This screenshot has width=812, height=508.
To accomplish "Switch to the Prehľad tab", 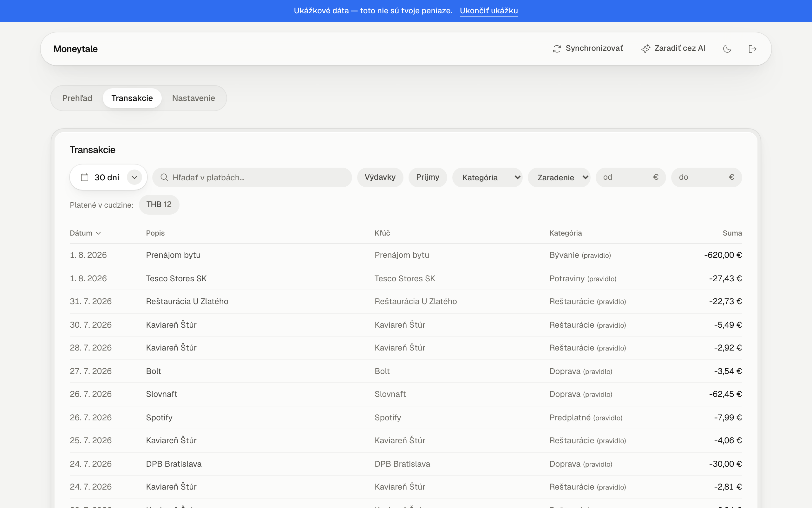I will point(77,98).
